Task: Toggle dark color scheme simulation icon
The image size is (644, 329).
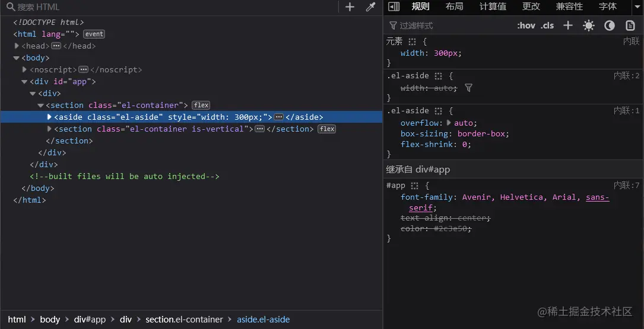Action: (610, 25)
